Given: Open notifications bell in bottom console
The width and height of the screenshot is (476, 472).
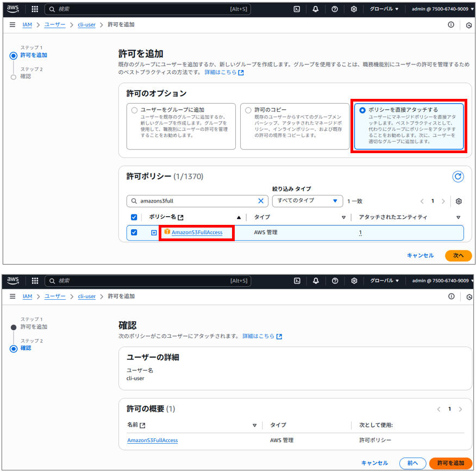Looking at the screenshot, I should tap(316, 281).
